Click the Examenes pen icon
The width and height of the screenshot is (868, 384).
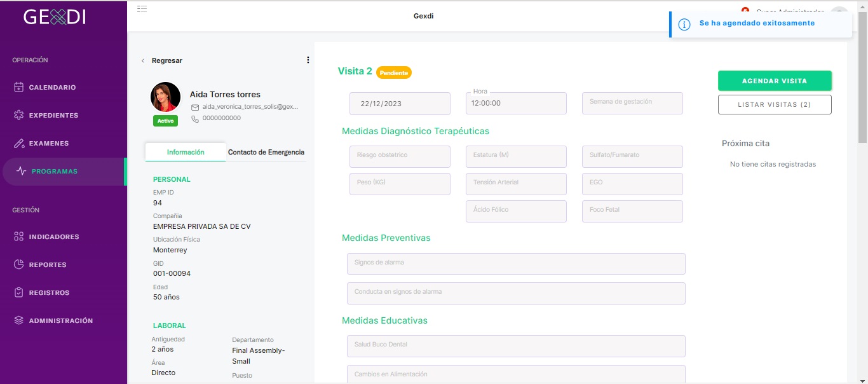[18, 143]
